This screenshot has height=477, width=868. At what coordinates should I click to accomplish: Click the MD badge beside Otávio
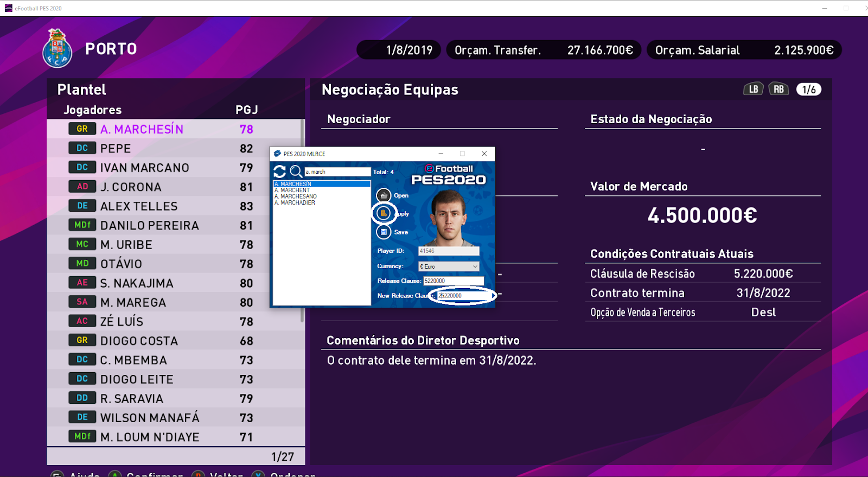pyautogui.click(x=82, y=263)
